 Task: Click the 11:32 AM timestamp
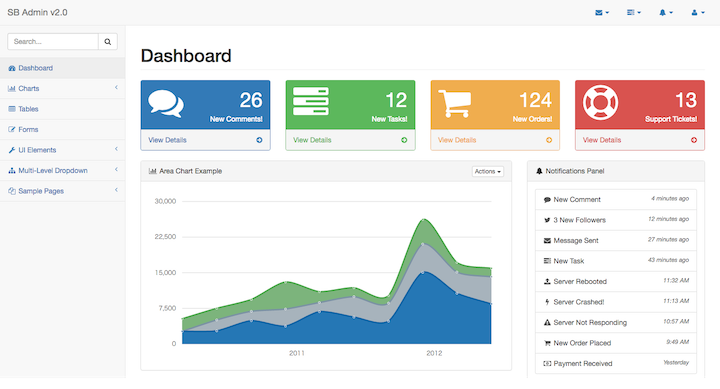676,280
